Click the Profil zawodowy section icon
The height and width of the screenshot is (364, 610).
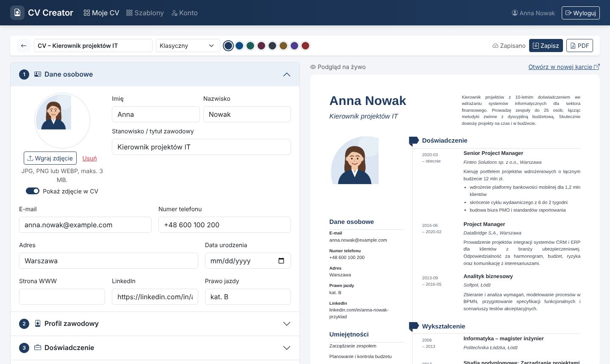(x=38, y=323)
